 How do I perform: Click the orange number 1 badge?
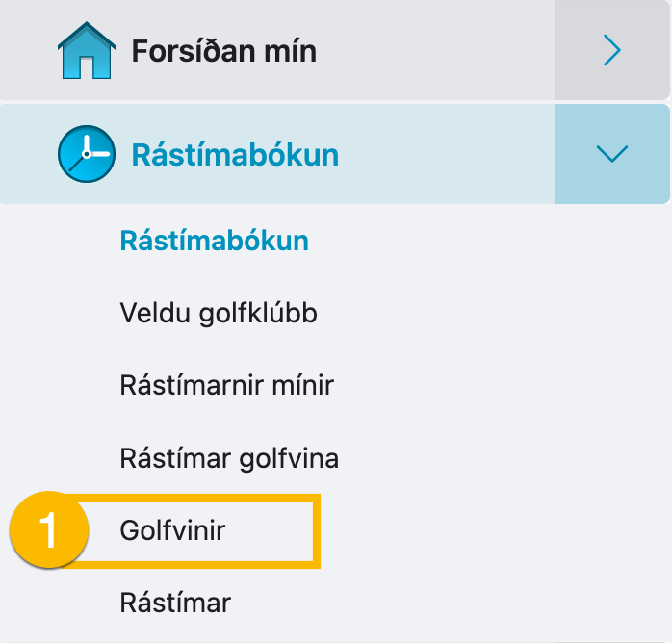[x=47, y=530]
